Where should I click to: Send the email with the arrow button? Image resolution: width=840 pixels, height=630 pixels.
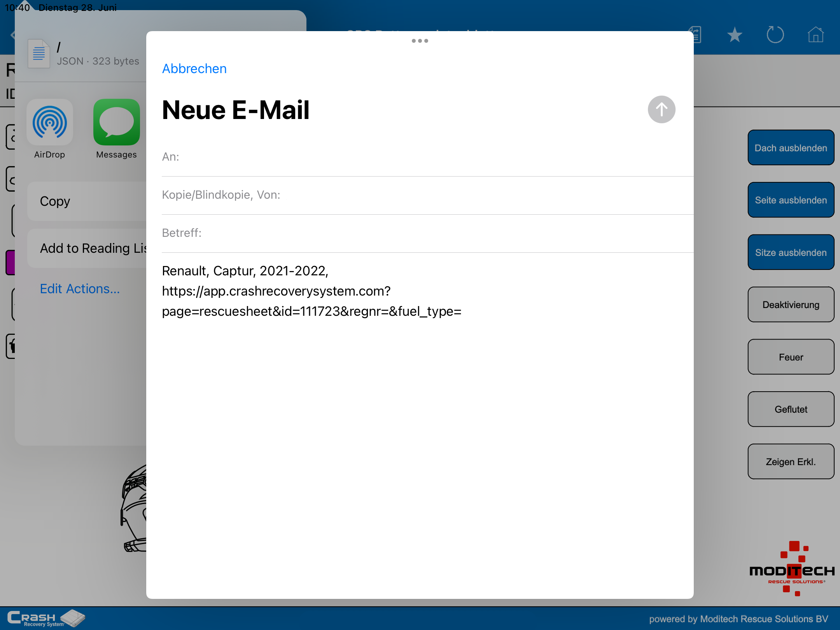click(x=661, y=110)
